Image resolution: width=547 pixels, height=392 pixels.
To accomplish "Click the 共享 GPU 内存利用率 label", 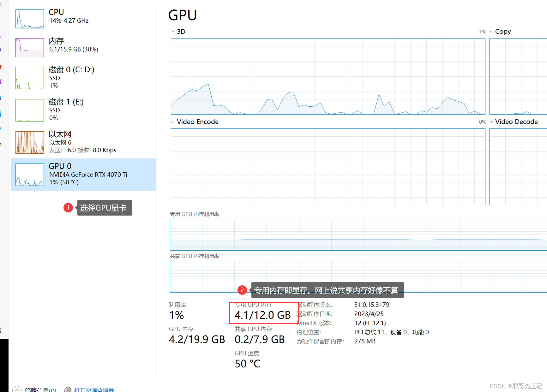I will (x=195, y=256).
